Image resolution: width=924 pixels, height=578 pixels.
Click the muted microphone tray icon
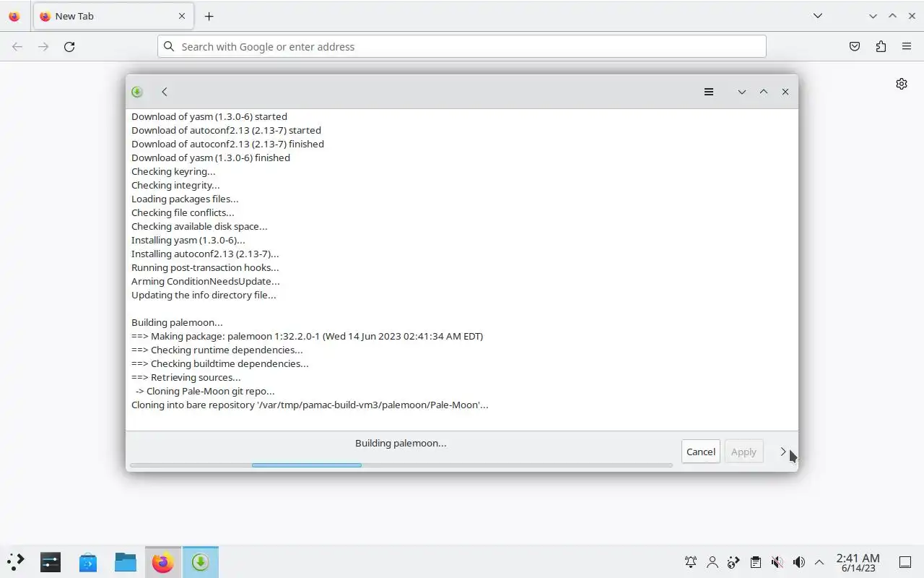[x=777, y=562]
